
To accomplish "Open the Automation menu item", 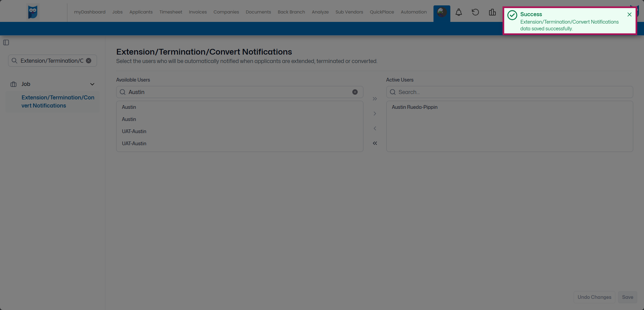I will (413, 12).
